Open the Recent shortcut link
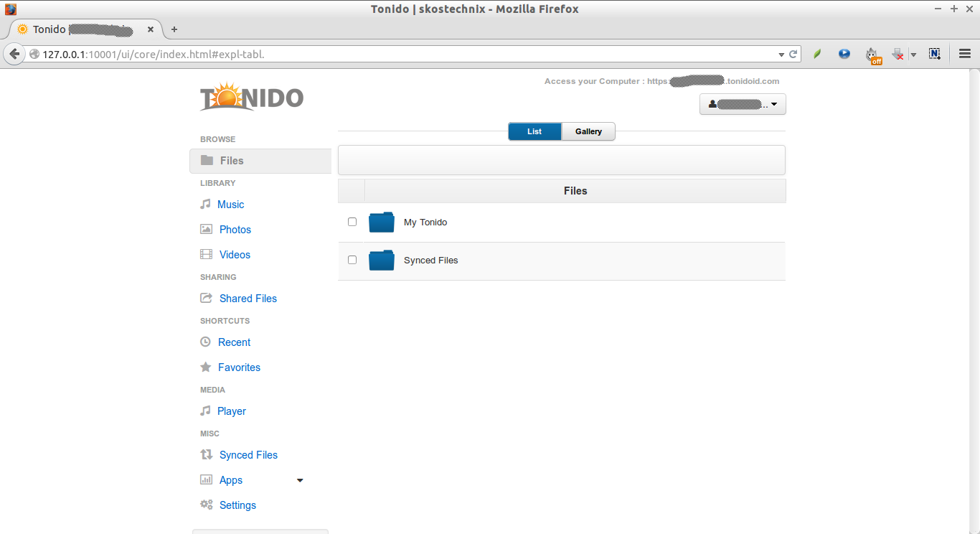This screenshot has height=534, width=980. (234, 342)
